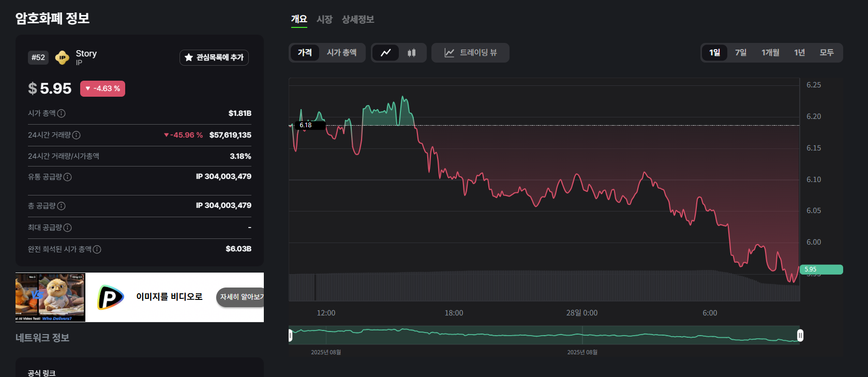This screenshot has width=868, height=377.
Task: Open the 시장 tab
Action: click(324, 20)
